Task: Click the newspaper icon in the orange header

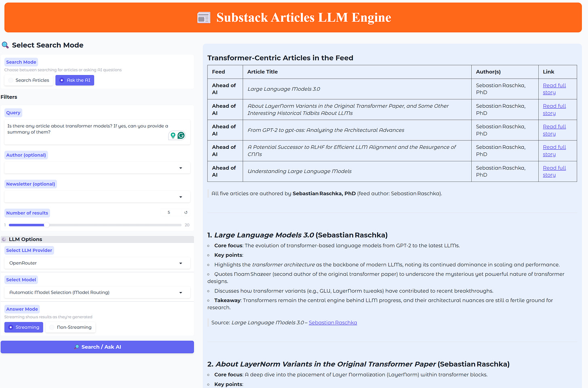Action: [x=204, y=18]
